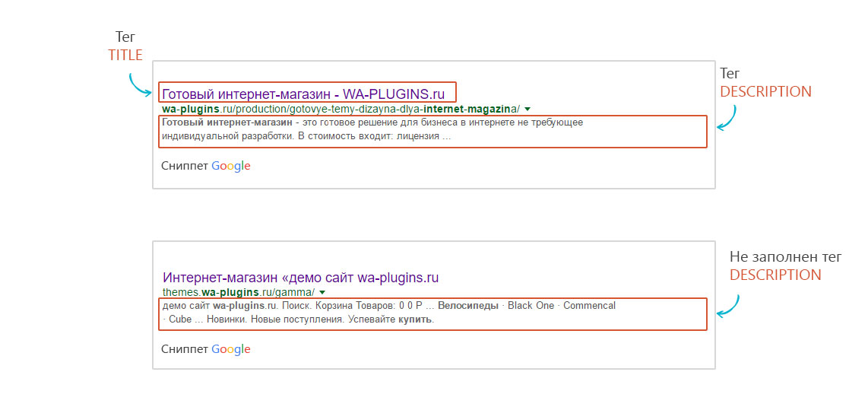
Task: Click the bold word 'купить' in the second snippet
Action: (415, 320)
